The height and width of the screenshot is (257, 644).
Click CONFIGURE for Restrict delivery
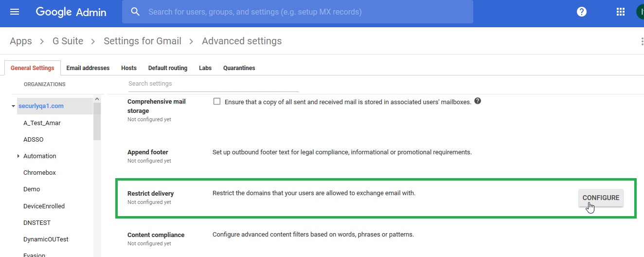(x=601, y=198)
